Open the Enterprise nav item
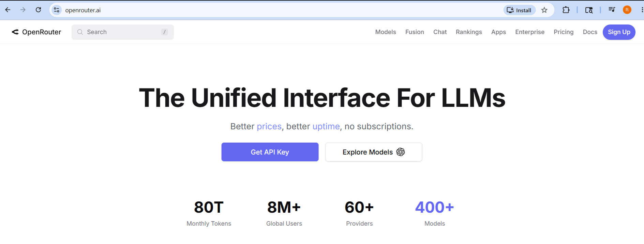The image size is (644, 244). tap(530, 32)
